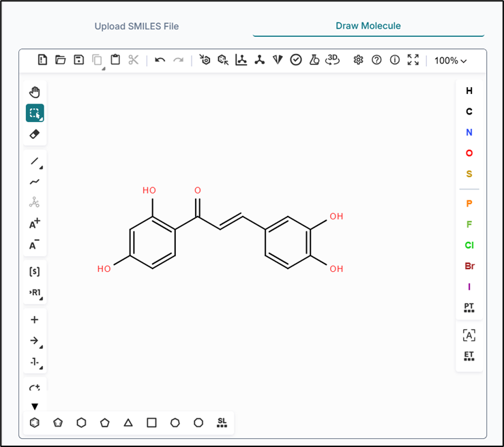Click the Undo arrow icon

tap(160, 60)
